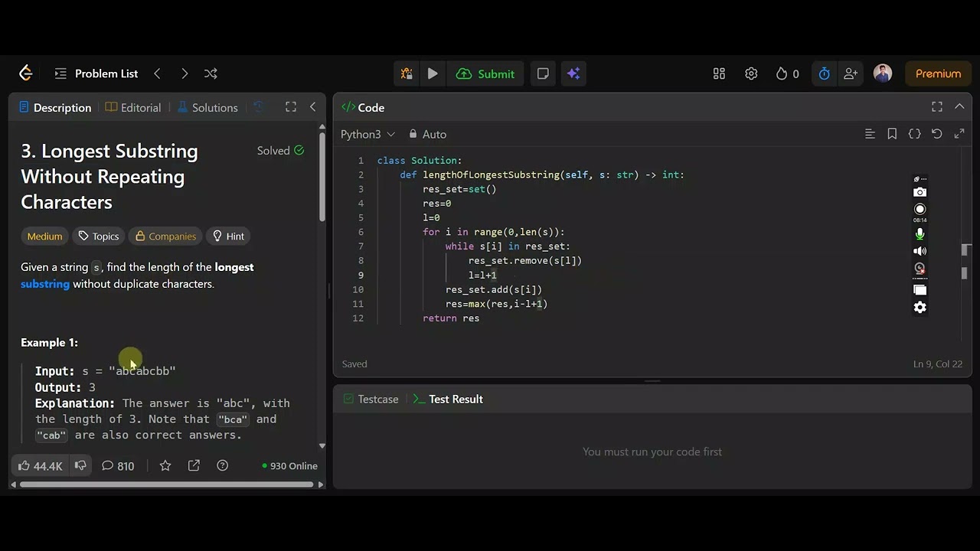980x551 pixels.
Task: Click the LeetCode logo icon
Action: coord(26,73)
